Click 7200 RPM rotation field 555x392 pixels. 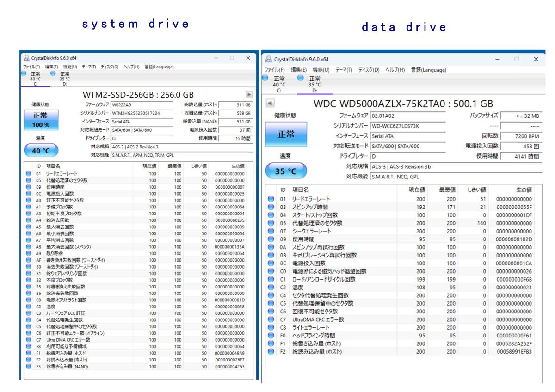click(x=521, y=136)
